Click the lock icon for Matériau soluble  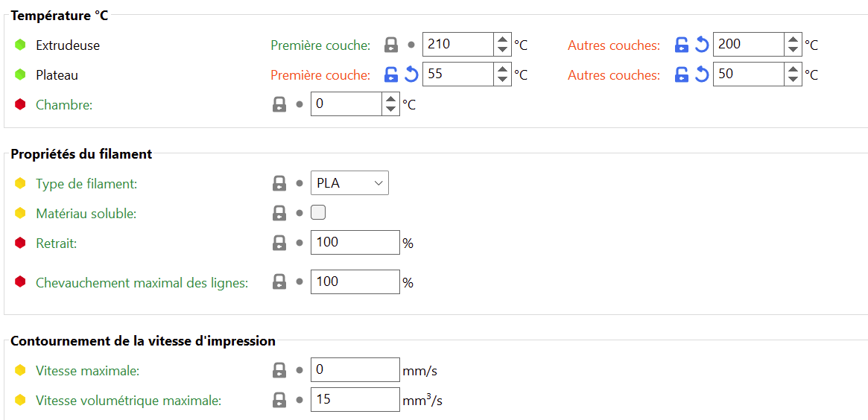coord(279,213)
